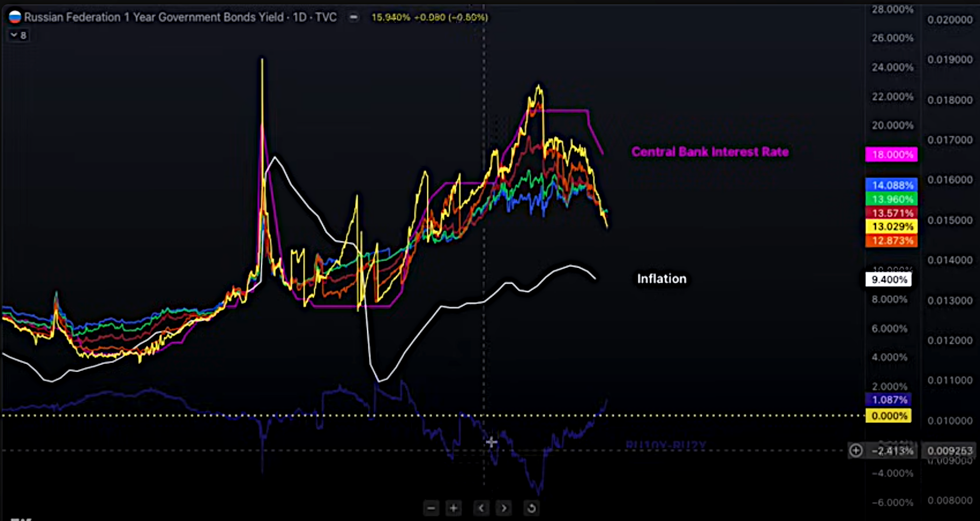Viewport: 980px width, 521px height.
Task: Click the 2.000% tick on the percent axis
Action: (x=889, y=386)
